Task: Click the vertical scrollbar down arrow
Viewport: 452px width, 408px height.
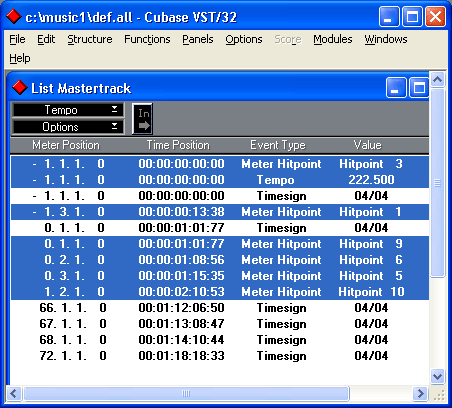Action: [437, 377]
